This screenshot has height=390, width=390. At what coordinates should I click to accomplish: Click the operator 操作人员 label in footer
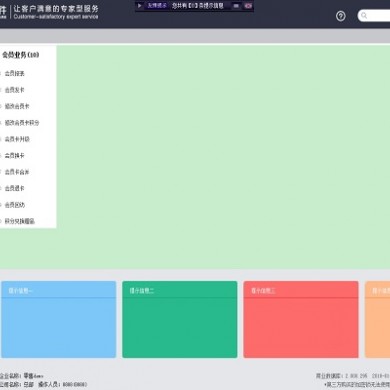click(x=49, y=384)
